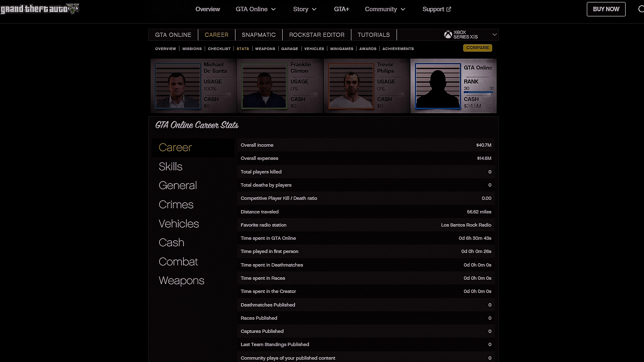
Task: Select the AWARDS sub-tab
Action: pos(368,49)
